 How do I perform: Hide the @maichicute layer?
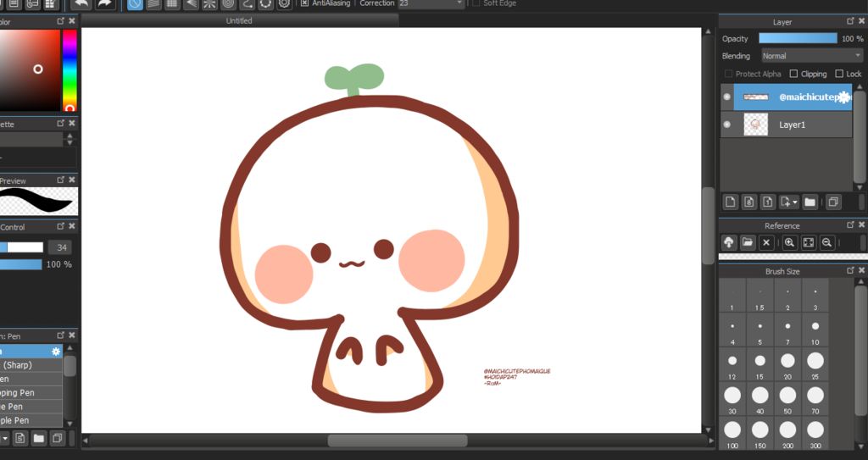726,97
